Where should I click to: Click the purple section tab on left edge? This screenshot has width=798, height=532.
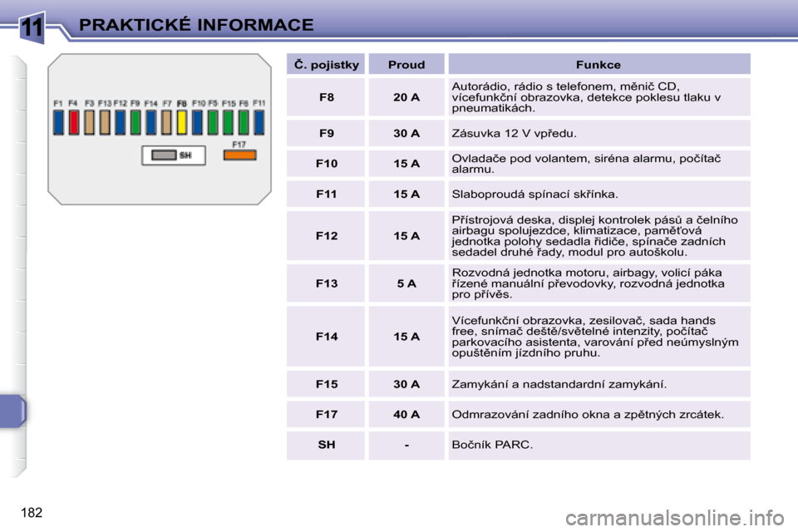(12, 411)
